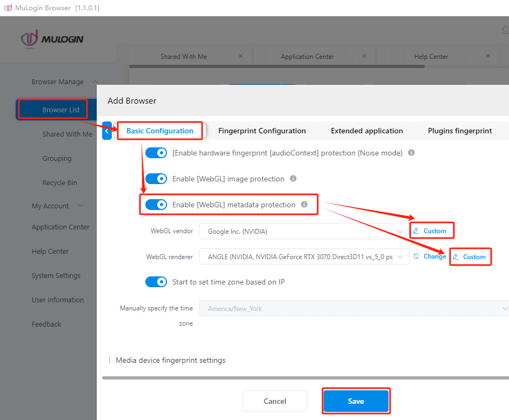The image size is (509, 420).
Task: Click the dialog's bottom horizontal scrollbar
Action: (305, 378)
